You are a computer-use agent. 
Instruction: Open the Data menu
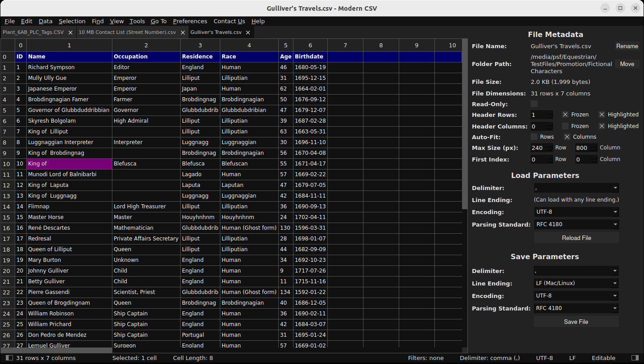pyautogui.click(x=45, y=21)
